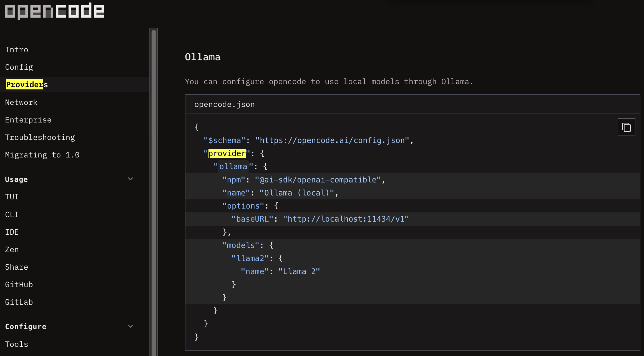Select the opencode.json file tab
This screenshot has width=644, height=356.
point(224,104)
